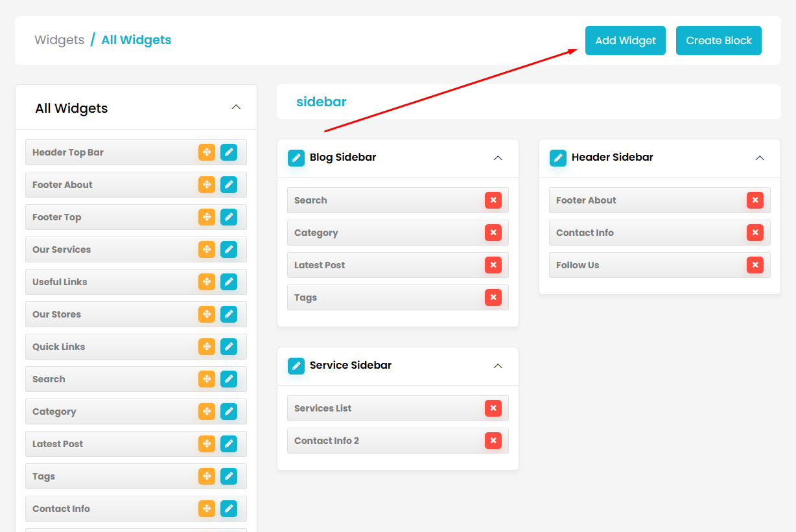Select the sidebar tab heading
The width and height of the screenshot is (796, 532).
[x=322, y=102]
